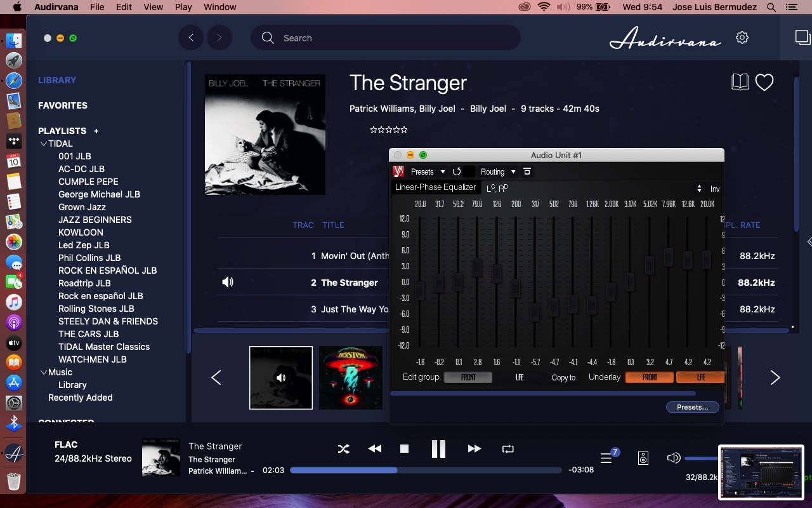Image resolution: width=812 pixels, height=508 pixels.
Task: Collapse the TIDAL playlists tree
Action: (44, 144)
